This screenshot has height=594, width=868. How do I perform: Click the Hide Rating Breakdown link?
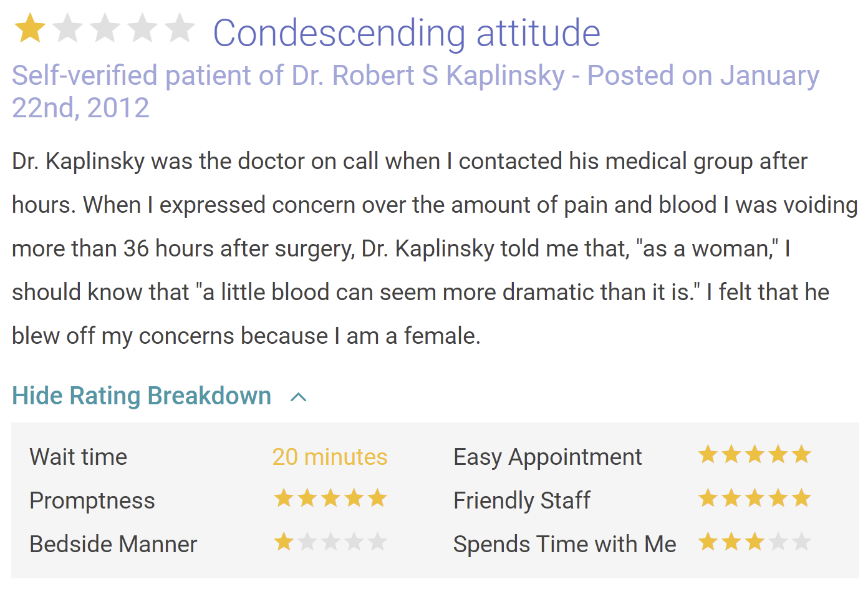point(142,396)
